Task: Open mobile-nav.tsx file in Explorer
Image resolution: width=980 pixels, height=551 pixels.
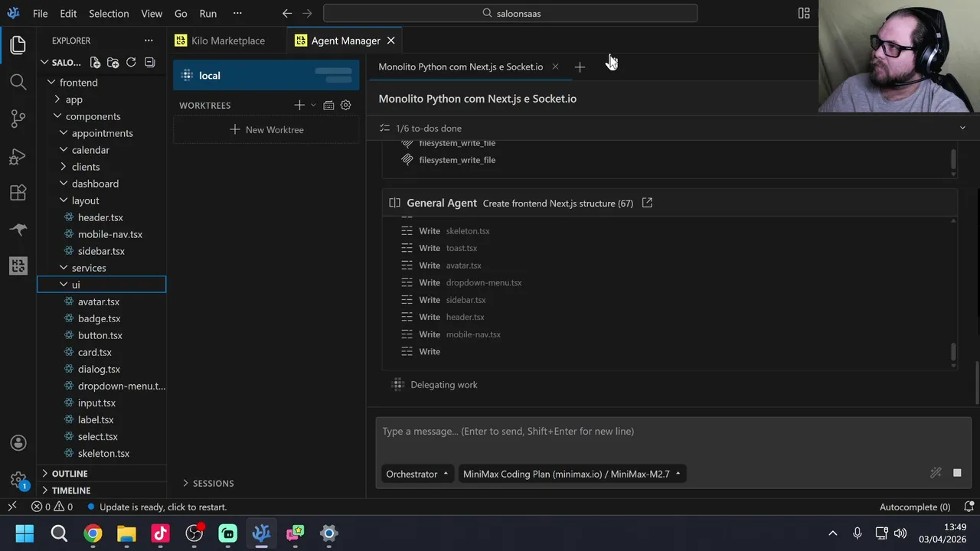Action: 109,234
